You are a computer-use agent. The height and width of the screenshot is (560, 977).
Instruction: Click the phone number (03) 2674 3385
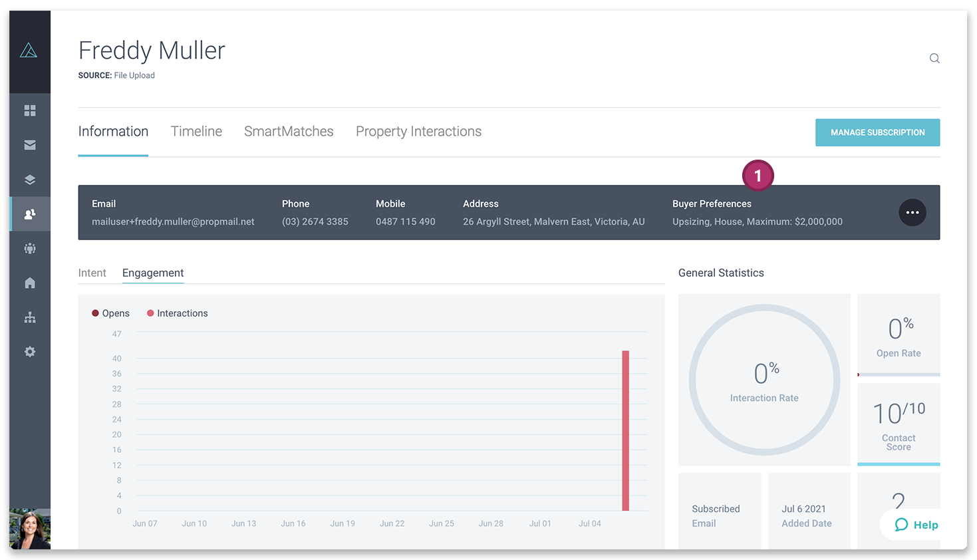click(315, 221)
